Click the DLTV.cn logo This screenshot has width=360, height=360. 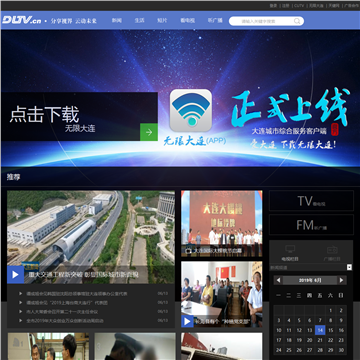22,20
